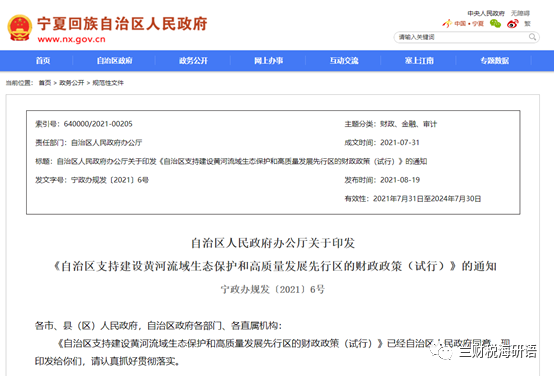Click the www.nx.gov.cn site address
Screen dimensions: 554x376
pyautogui.click(x=71, y=39)
